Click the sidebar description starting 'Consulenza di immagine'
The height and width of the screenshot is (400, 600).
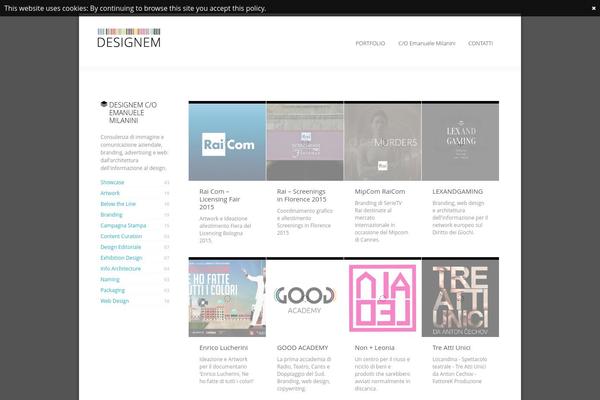click(134, 152)
